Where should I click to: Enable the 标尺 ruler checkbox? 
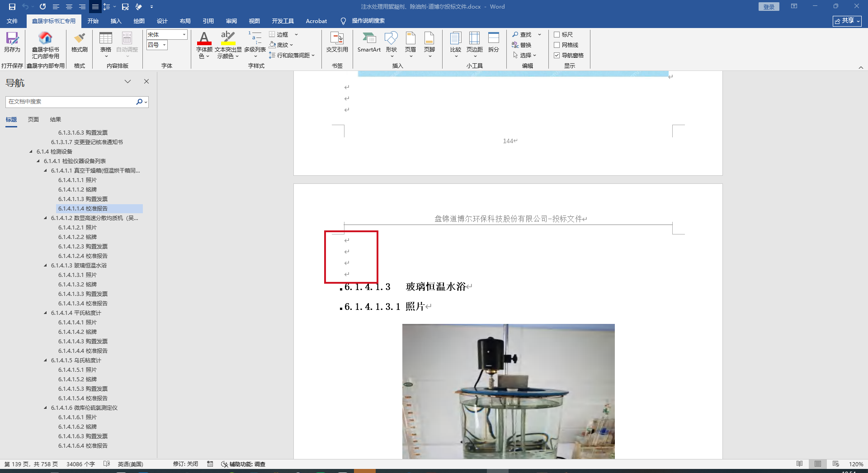point(557,34)
